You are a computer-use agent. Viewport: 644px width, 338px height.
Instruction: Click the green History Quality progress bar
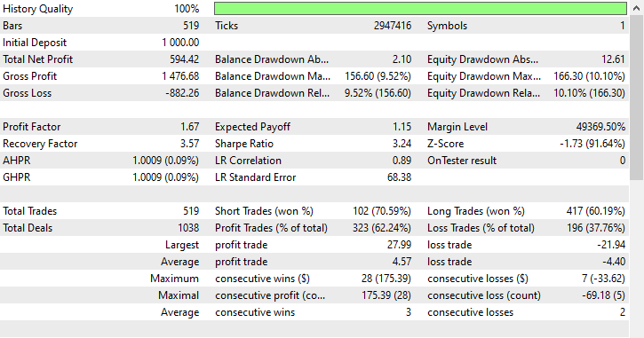tap(420, 9)
